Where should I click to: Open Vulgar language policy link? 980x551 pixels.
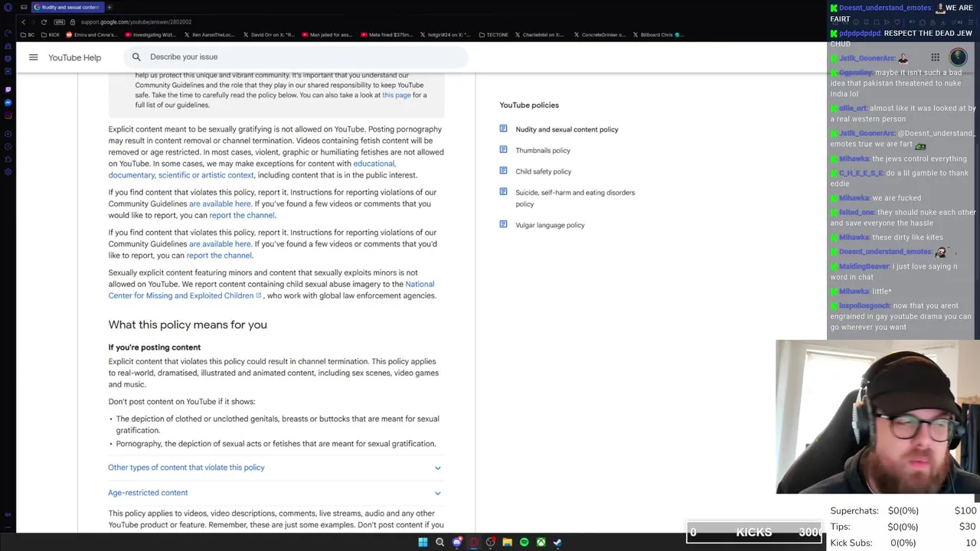[550, 225]
